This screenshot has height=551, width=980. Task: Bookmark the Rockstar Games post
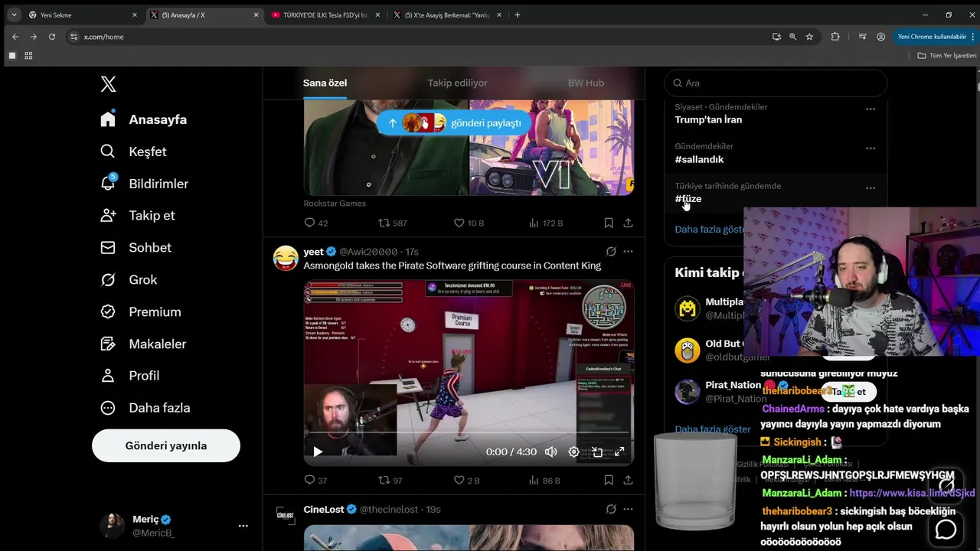609,223
